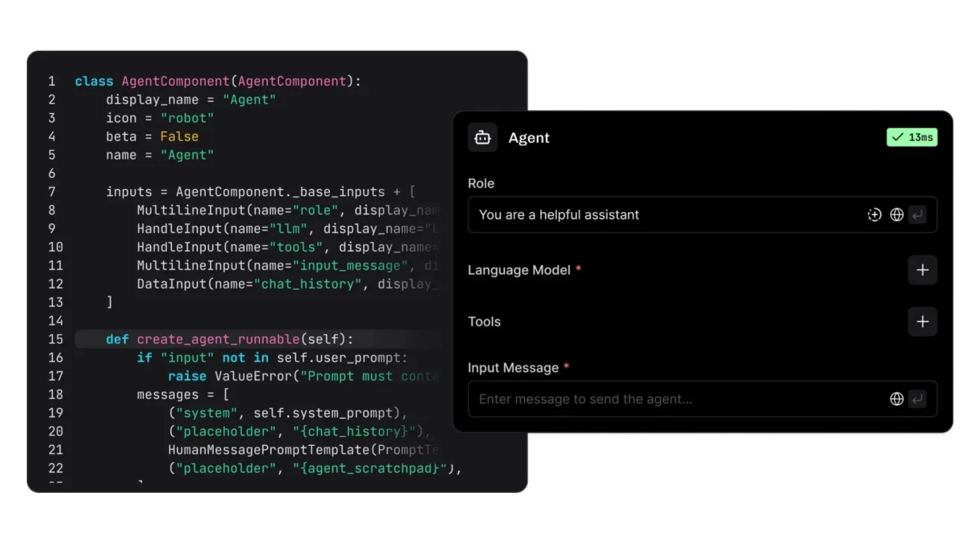Click the robot icon beside the Agent title
Image resolution: width=980 pixels, height=551 pixels.
point(483,138)
